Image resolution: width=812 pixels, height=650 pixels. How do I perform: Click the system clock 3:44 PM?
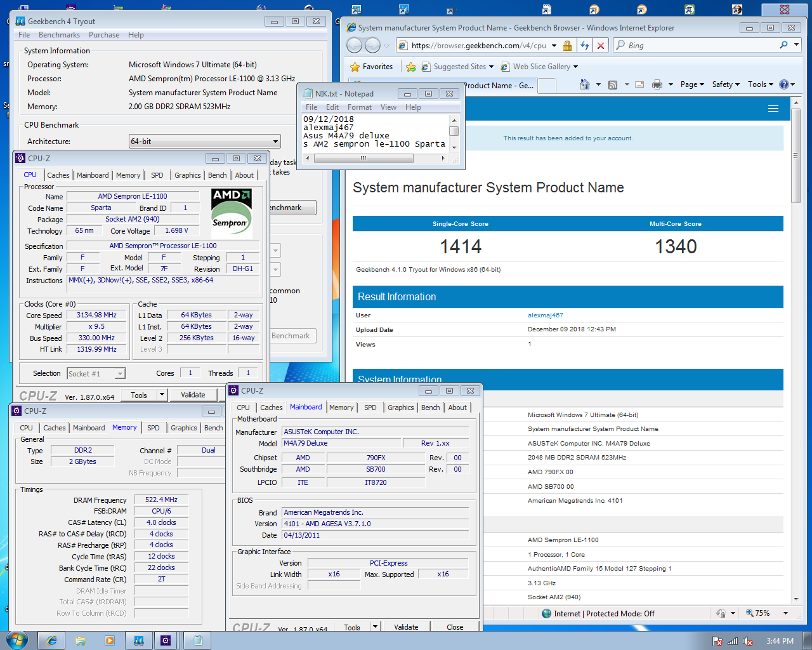coord(780,641)
